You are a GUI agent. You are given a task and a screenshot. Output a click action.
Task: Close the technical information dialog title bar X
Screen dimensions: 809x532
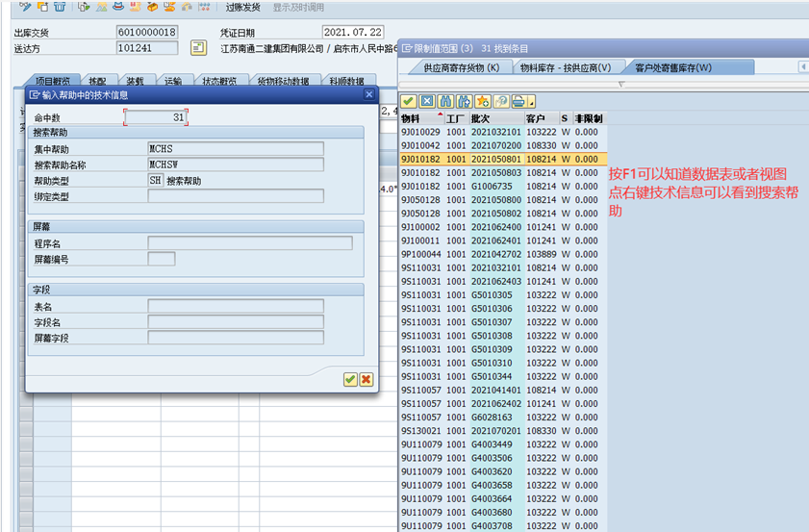pyautogui.click(x=368, y=94)
